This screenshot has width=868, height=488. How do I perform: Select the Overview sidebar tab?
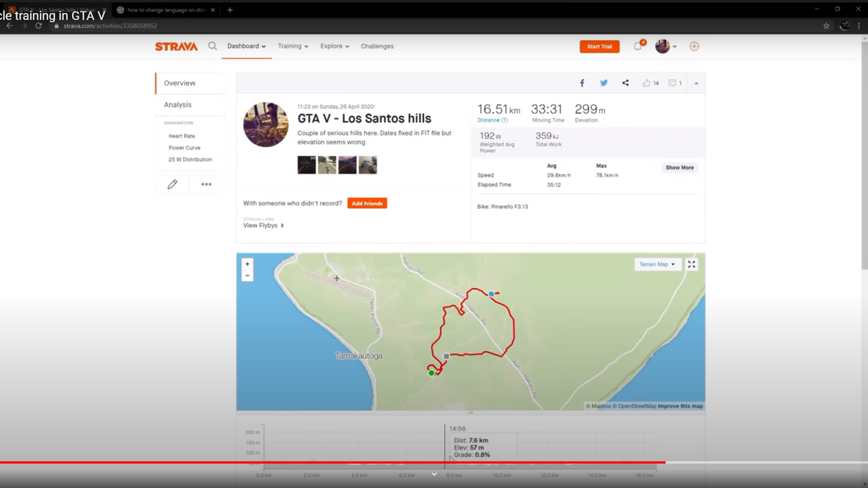[x=190, y=83]
